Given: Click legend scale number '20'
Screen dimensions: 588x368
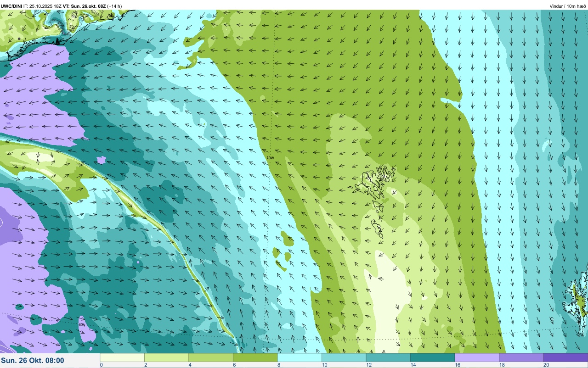Looking at the screenshot, I should pyautogui.click(x=546, y=365).
